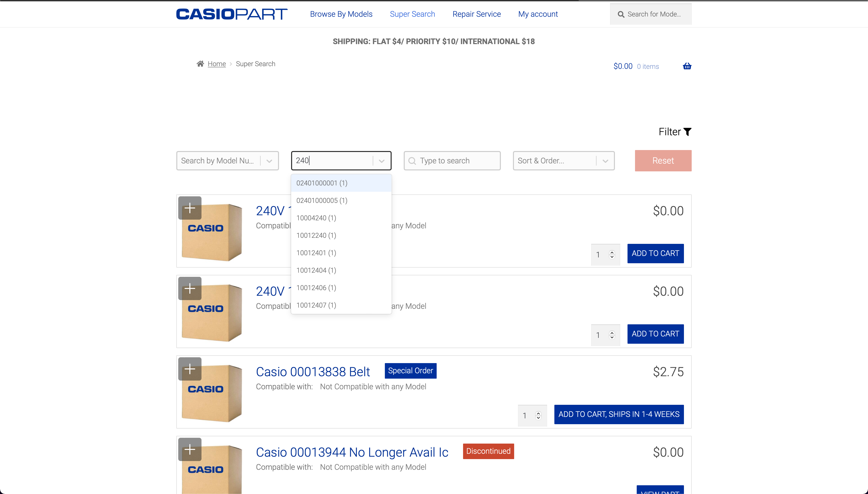Adjust quantity stepper for second 240V product

612,335
